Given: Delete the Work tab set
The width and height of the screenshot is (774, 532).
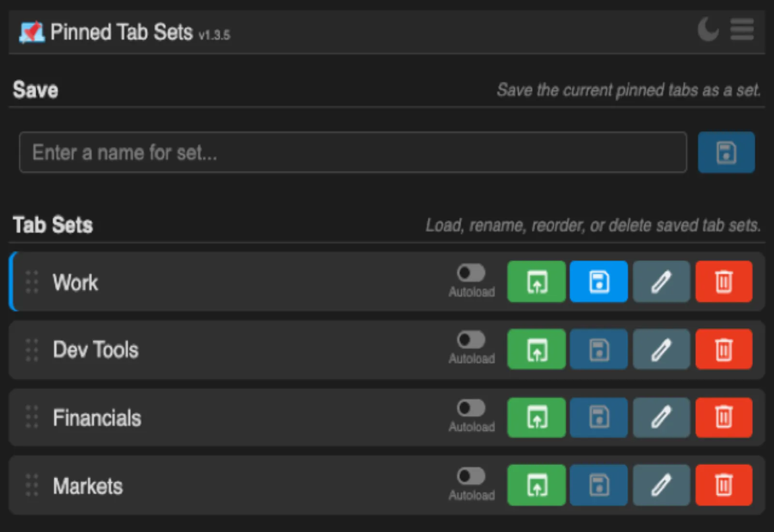Looking at the screenshot, I should pyautogui.click(x=724, y=281).
